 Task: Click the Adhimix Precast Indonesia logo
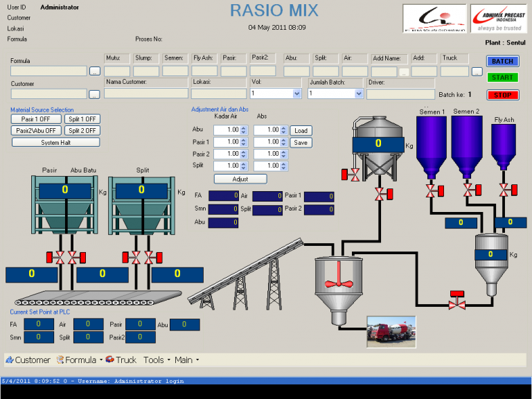498,19
